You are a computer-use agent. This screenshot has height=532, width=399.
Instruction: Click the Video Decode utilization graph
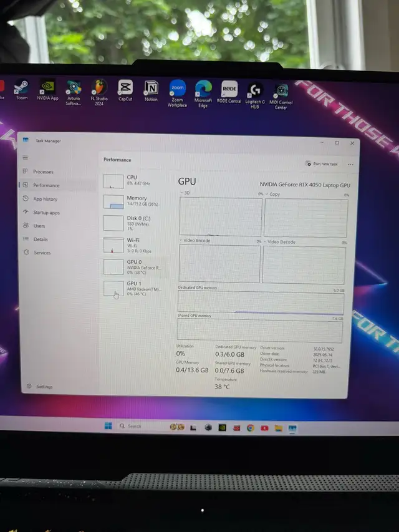tap(304, 265)
